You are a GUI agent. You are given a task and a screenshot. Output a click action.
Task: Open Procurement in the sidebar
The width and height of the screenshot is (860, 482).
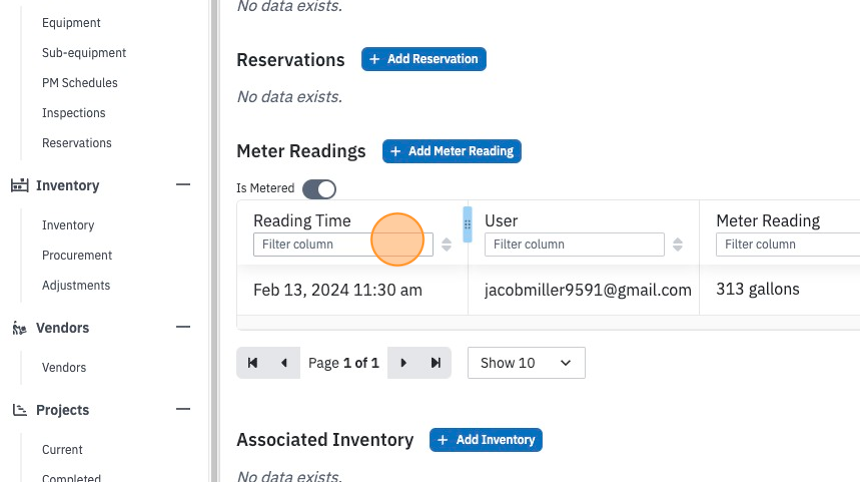point(77,256)
